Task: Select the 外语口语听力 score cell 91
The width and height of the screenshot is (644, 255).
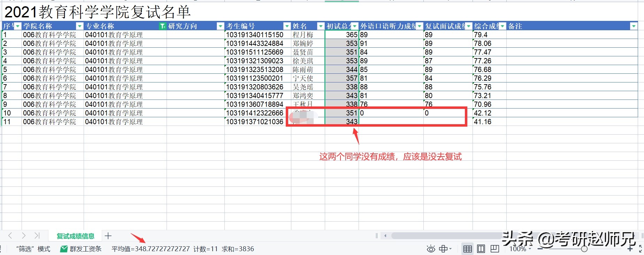Action: (391, 43)
